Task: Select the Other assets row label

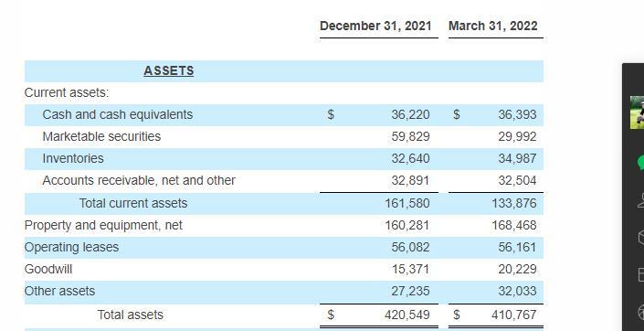Action: (x=59, y=291)
